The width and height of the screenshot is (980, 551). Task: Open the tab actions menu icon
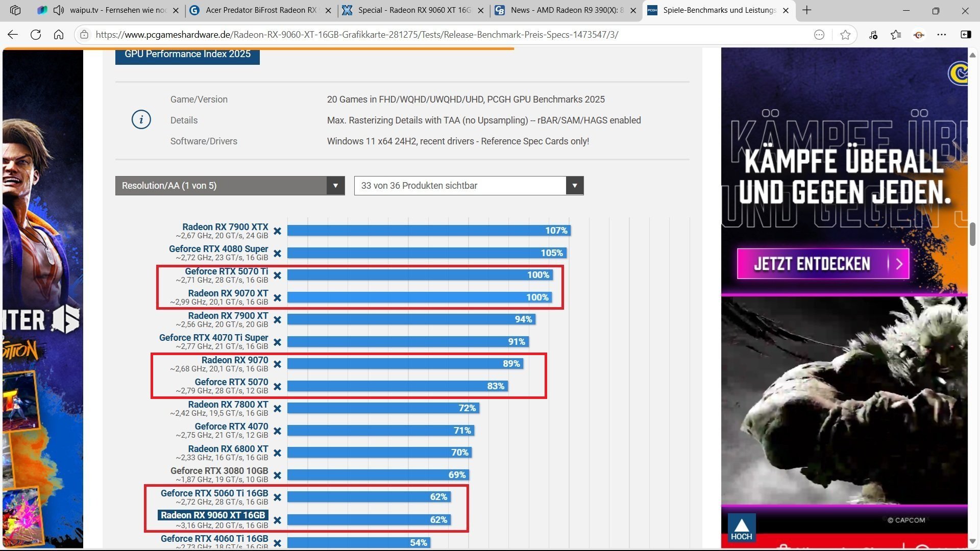coord(15,10)
